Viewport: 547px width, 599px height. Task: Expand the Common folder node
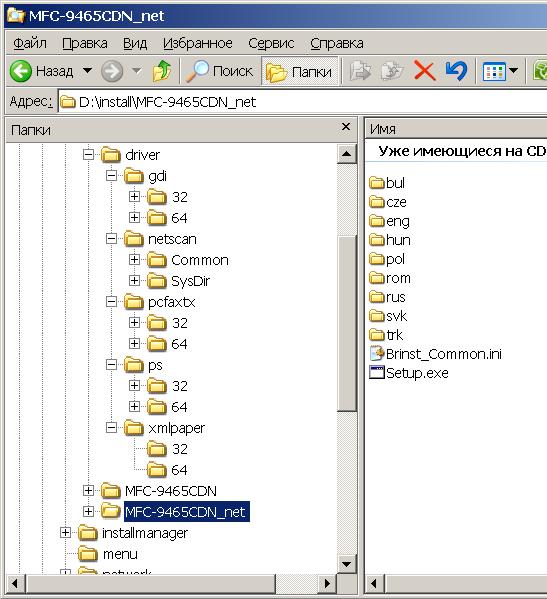click(134, 260)
